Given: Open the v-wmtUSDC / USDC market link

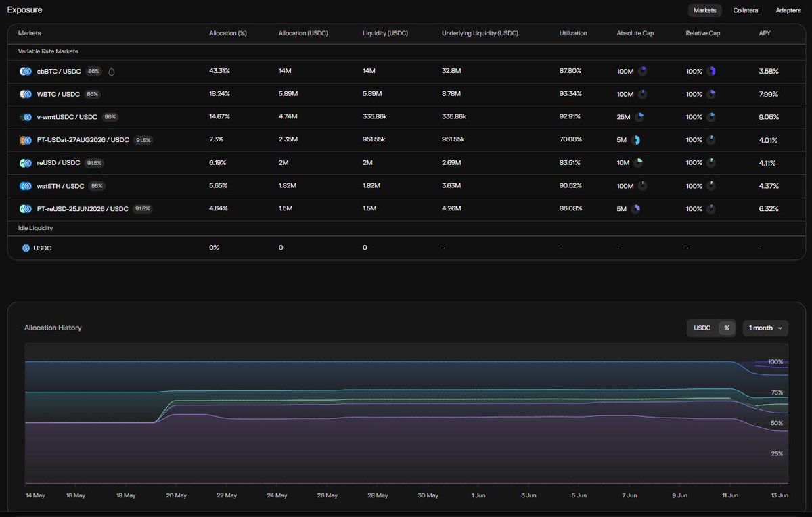Looking at the screenshot, I should 67,117.
